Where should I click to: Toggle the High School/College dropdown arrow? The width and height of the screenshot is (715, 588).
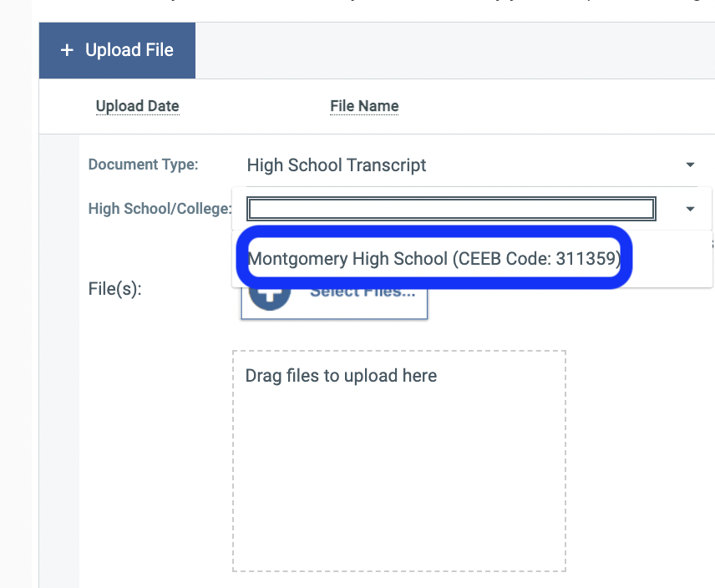tap(690, 209)
